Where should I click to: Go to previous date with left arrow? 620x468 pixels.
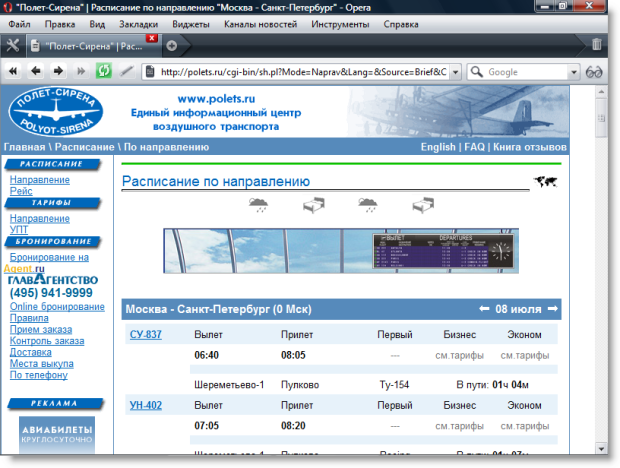click(x=484, y=309)
